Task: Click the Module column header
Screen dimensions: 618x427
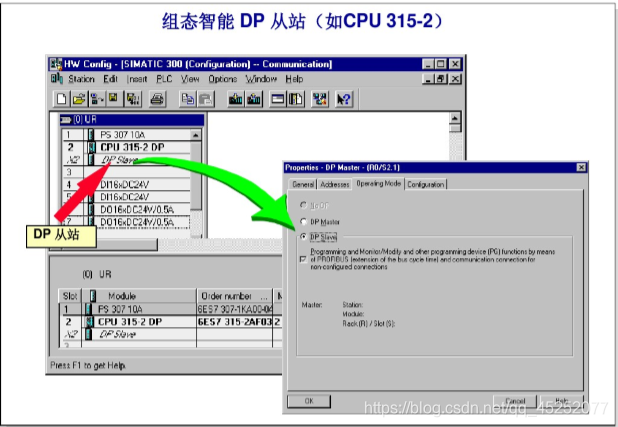Action: tap(139, 296)
